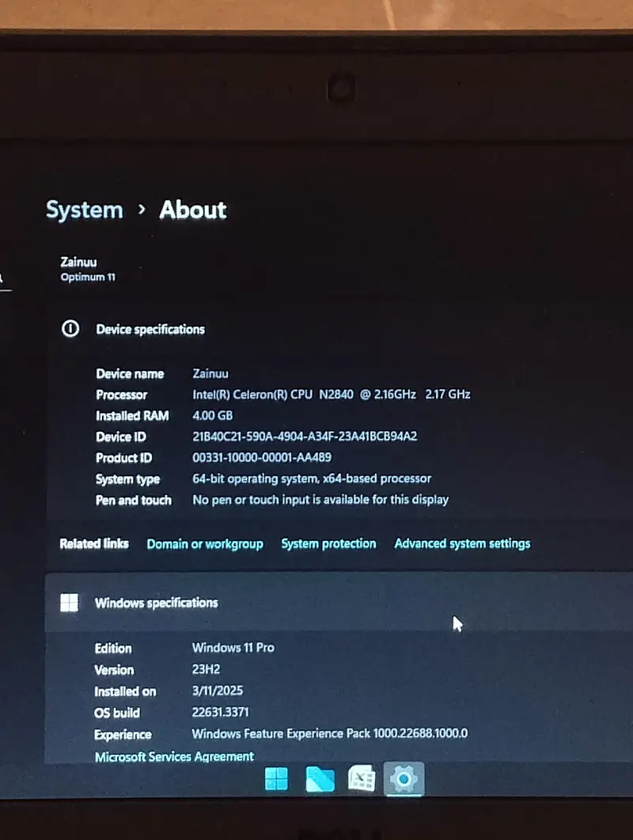
Task: Select the Product ID value text
Action: click(262, 457)
